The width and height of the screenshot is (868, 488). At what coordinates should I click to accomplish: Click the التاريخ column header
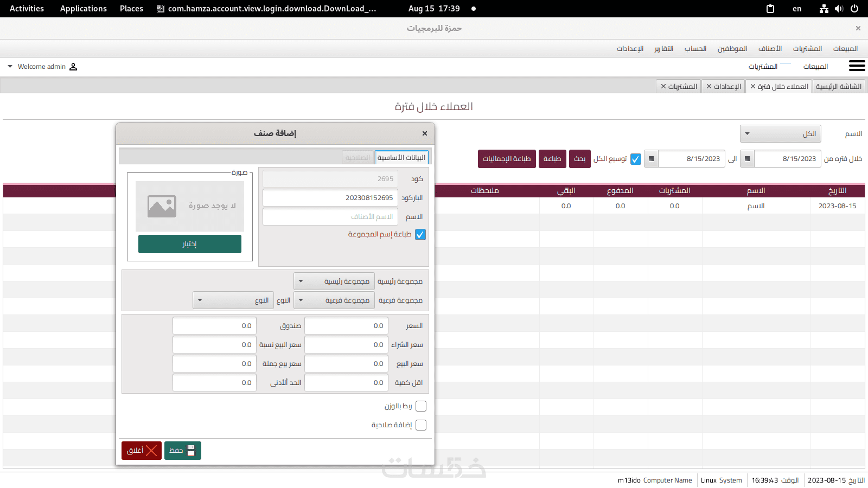pos(838,191)
